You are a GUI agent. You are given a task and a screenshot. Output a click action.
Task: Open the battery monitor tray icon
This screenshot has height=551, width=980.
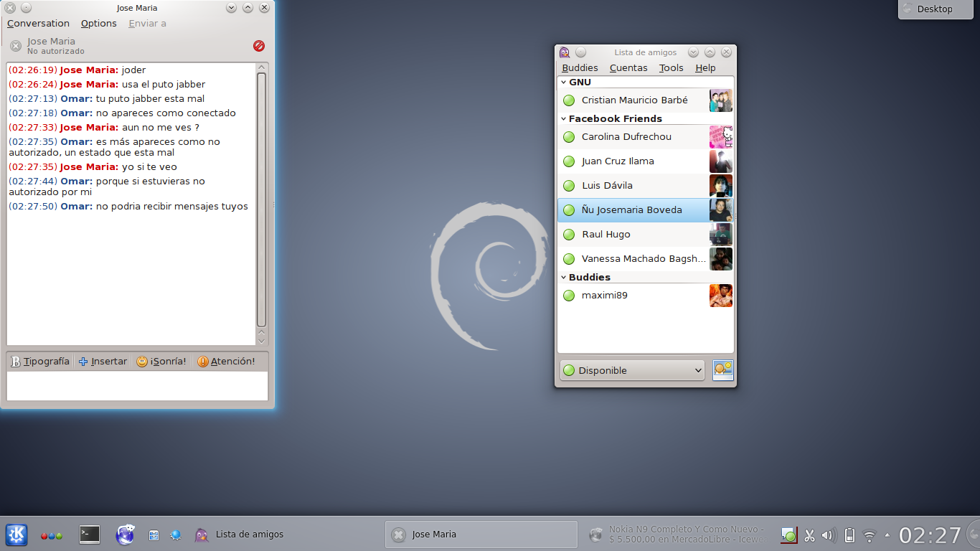(849, 535)
